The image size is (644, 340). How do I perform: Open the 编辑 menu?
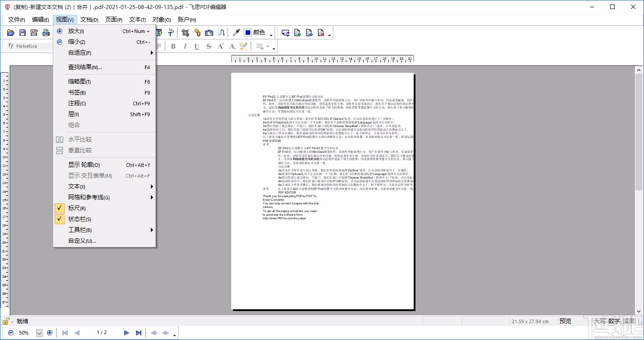pyautogui.click(x=41, y=19)
